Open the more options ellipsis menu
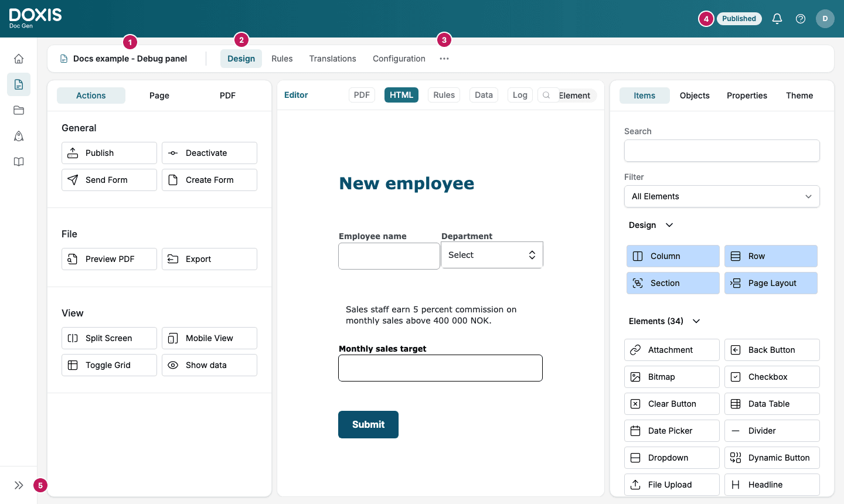The width and height of the screenshot is (844, 504). [444, 59]
